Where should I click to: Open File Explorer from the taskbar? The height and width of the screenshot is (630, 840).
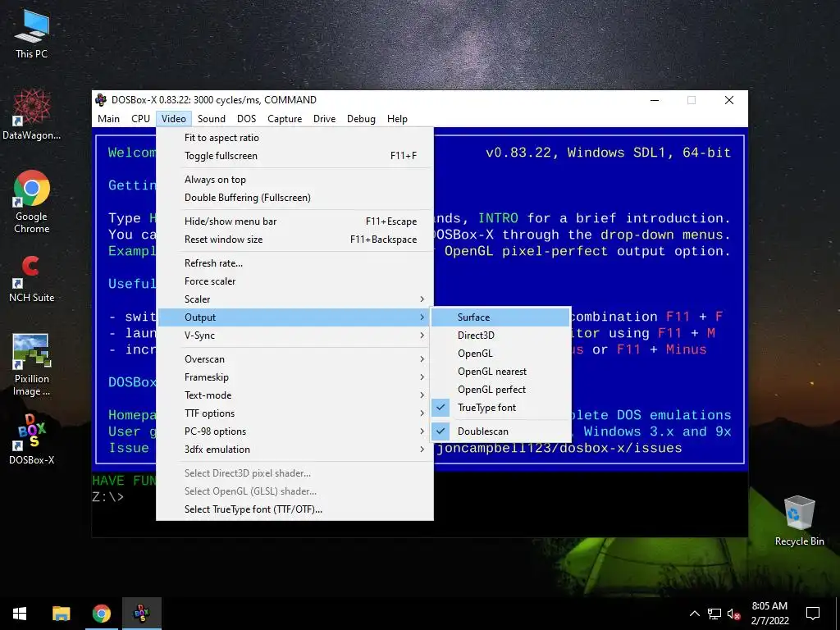pos(61,614)
